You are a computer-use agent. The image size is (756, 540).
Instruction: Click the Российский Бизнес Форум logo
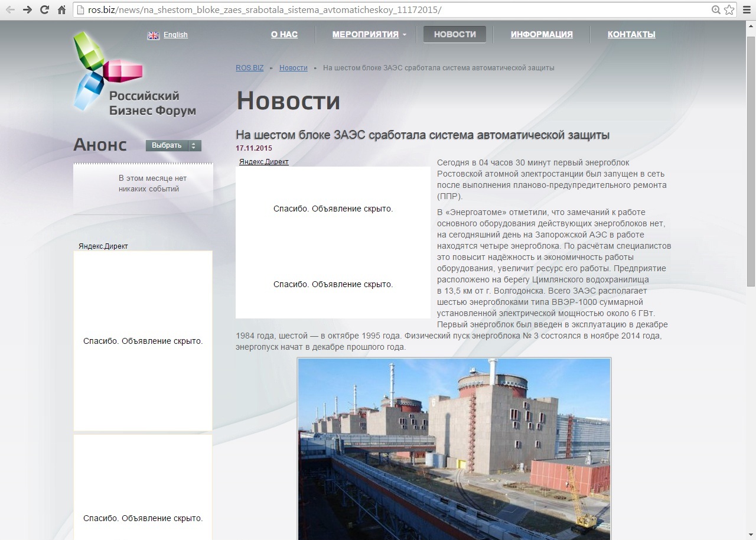pyautogui.click(x=134, y=74)
